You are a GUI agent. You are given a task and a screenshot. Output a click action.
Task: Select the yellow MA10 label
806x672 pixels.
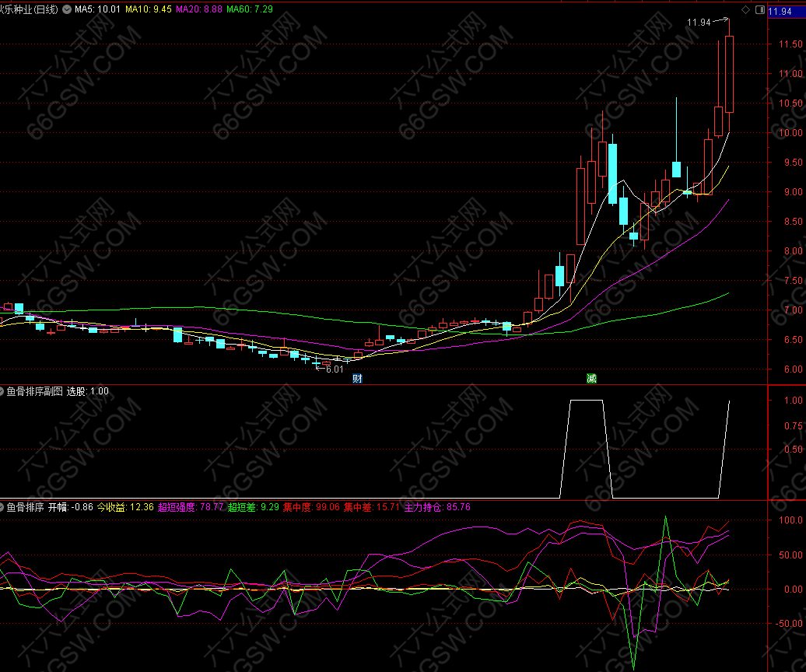(x=149, y=10)
